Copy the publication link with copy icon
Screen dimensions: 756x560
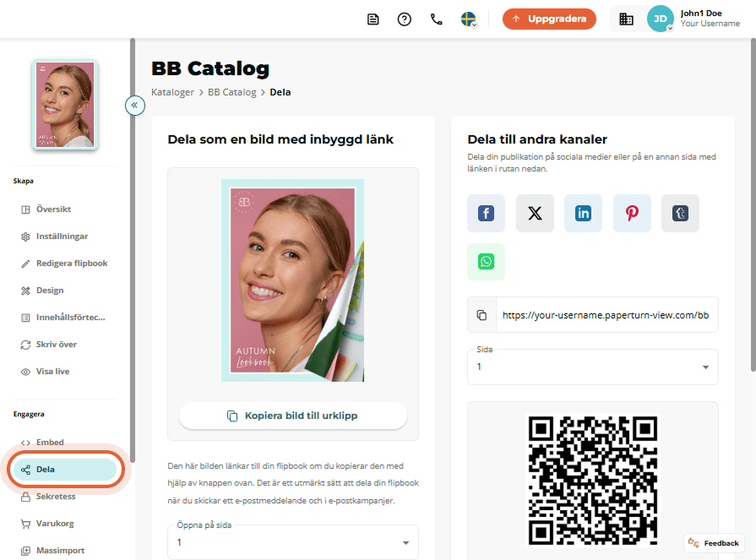point(481,315)
